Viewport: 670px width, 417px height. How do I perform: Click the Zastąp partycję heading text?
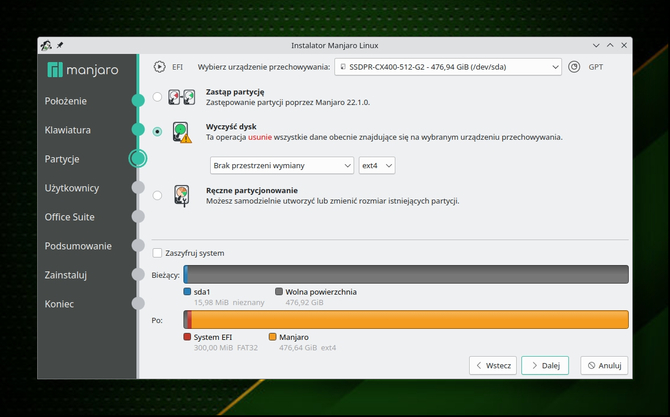[235, 92]
